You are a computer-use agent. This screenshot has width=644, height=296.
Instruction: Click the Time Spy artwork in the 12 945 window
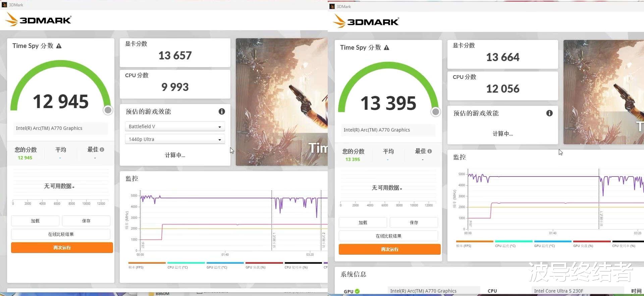pyautogui.click(x=282, y=102)
